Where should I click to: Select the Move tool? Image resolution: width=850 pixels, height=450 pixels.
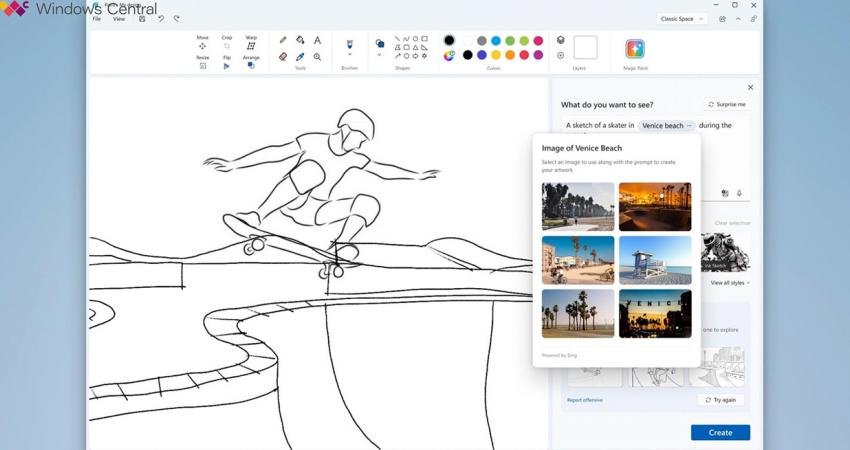(202, 42)
